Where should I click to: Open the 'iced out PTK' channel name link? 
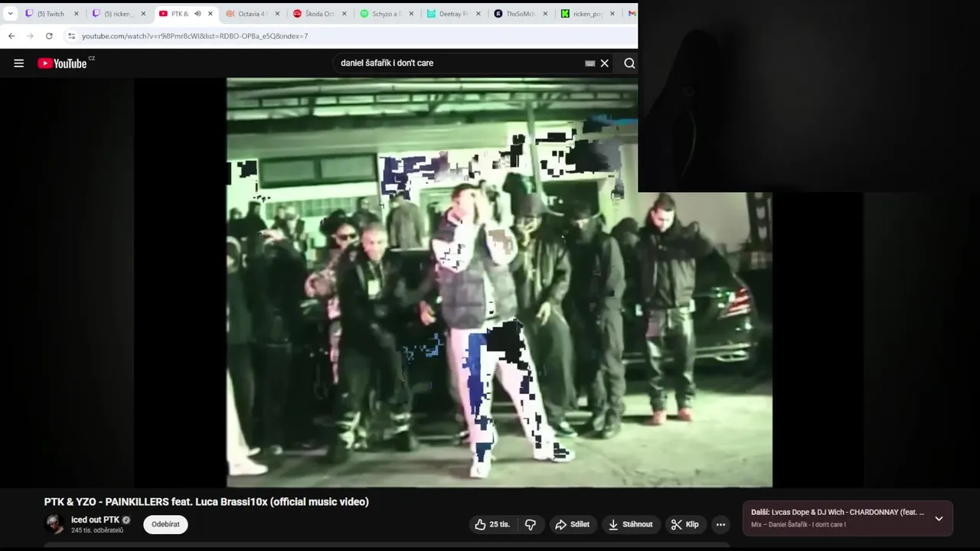pyautogui.click(x=96, y=520)
